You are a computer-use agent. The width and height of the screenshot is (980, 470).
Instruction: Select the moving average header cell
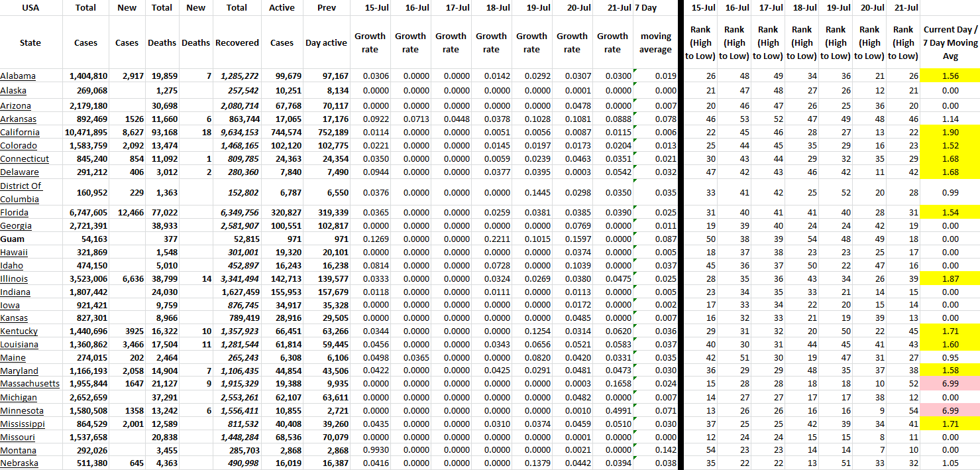(655, 43)
